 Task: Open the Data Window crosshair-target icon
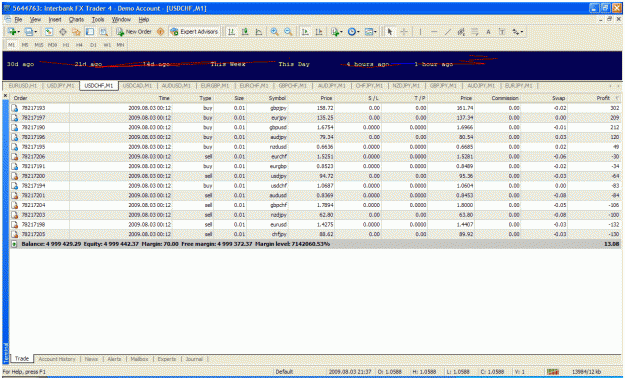63,32
